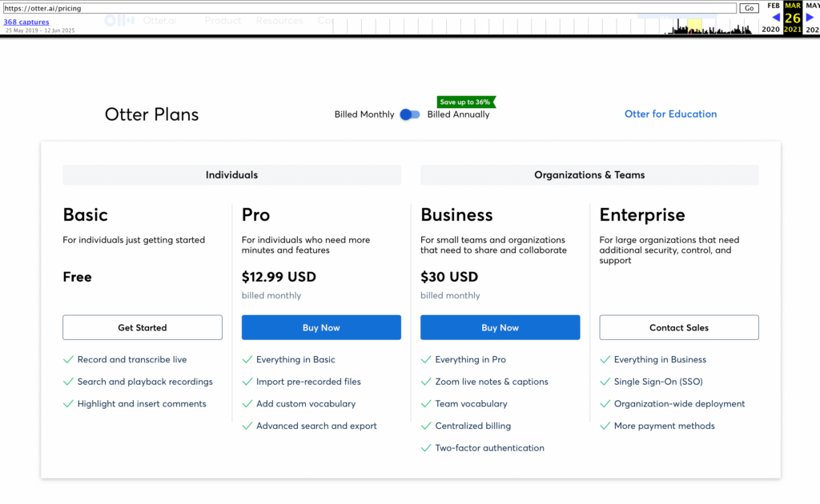Click the checkmark beside 'Record and transcribe live'
This screenshot has height=504, width=820.
68,359
